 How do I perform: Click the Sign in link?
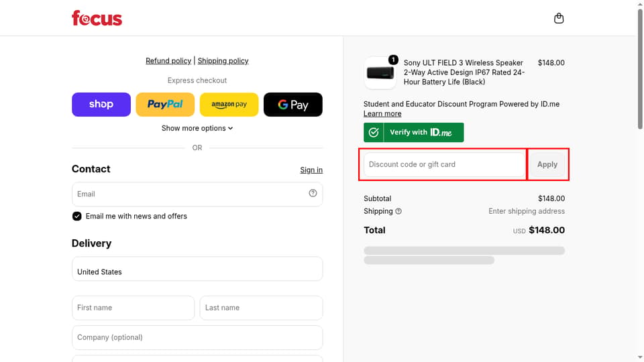tap(311, 170)
